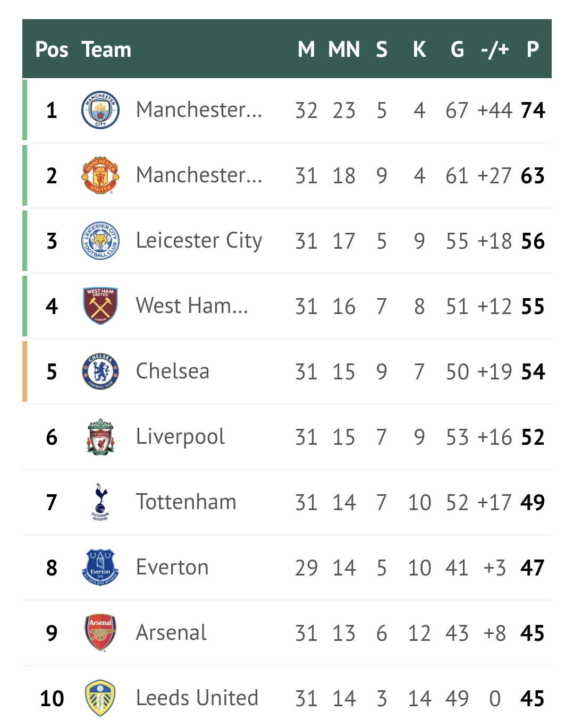Click the Manchester United crest icon
574x728 pixels.
[100, 175]
